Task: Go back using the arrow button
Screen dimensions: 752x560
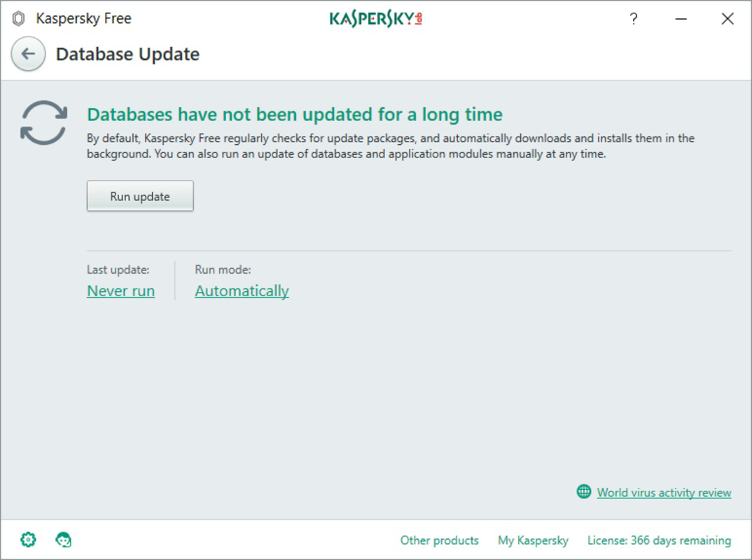Action: click(28, 54)
